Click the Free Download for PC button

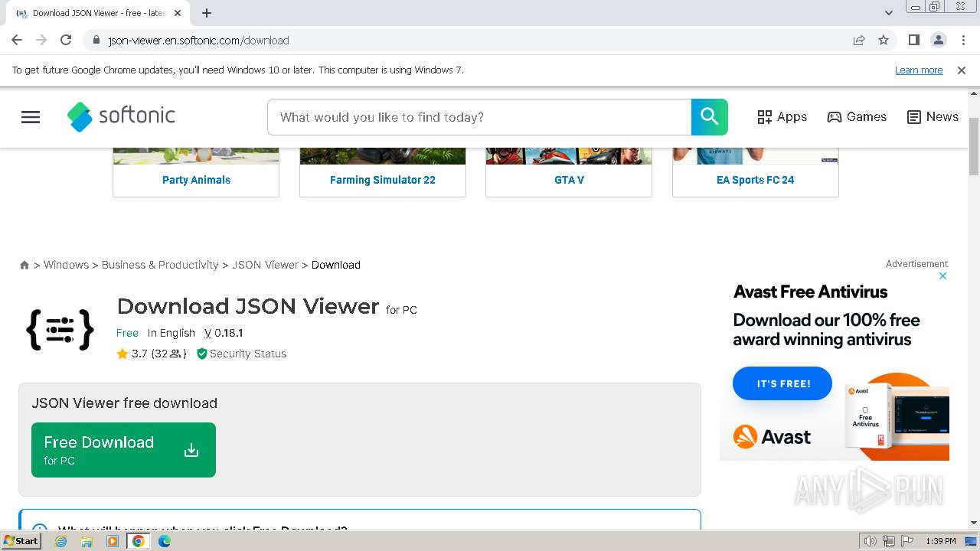(x=123, y=450)
